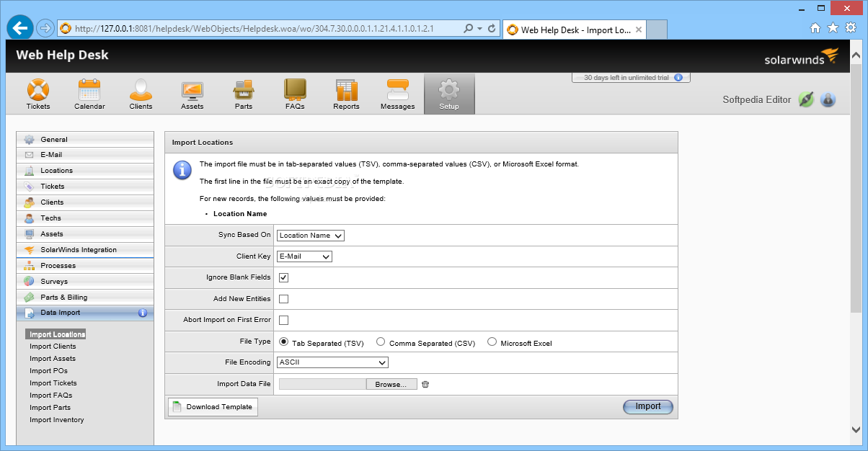The height and width of the screenshot is (451, 868).
Task: Open E-Mail settings in sidebar
Action: click(85, 155)
